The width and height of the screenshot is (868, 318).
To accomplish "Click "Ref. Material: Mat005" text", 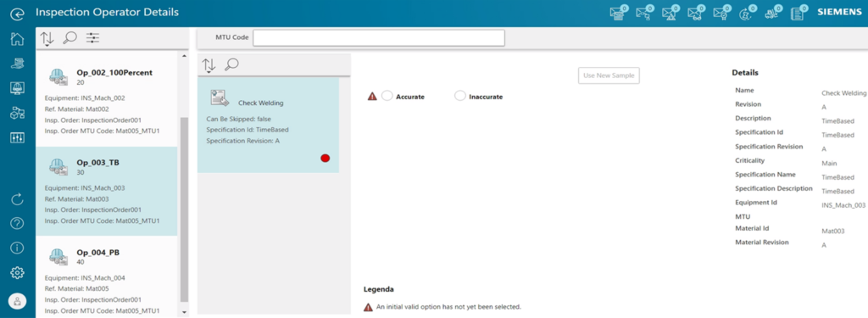I will point(75,288).
